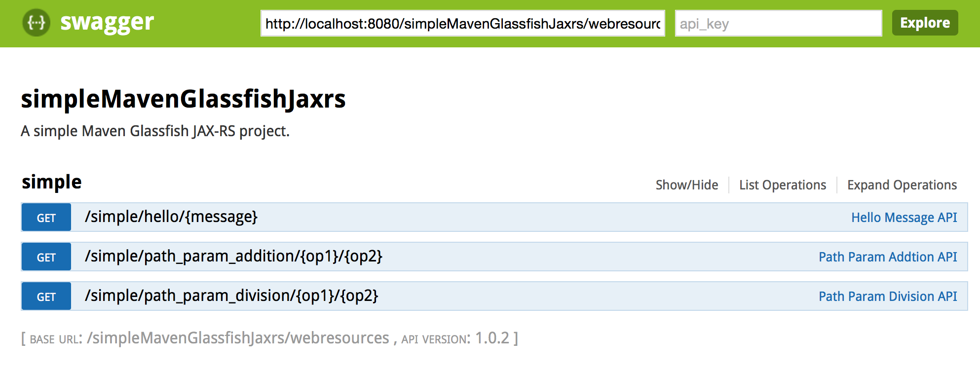Toggle Show/Hide for the simple section
The width and height of the screenshot is (980, 371).
coord(686,185)
